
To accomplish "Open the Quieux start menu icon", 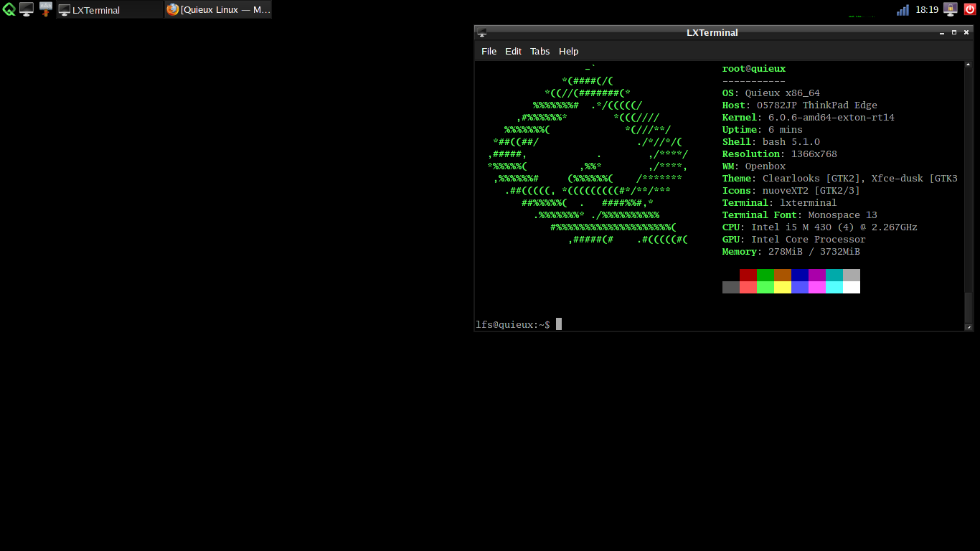I will coord(9,9).
